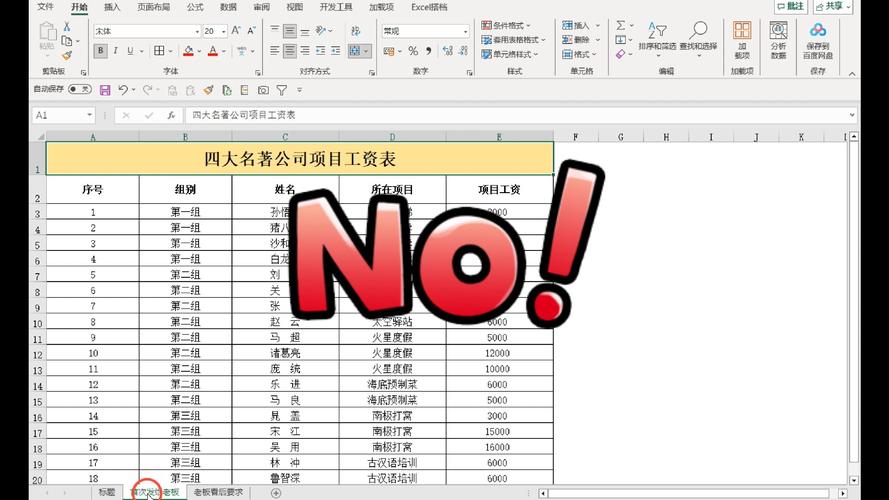This screenshot has width=889, height=500.
Task: Apply the red font color A
Action: pyautogui.click(x=213, y=51)
